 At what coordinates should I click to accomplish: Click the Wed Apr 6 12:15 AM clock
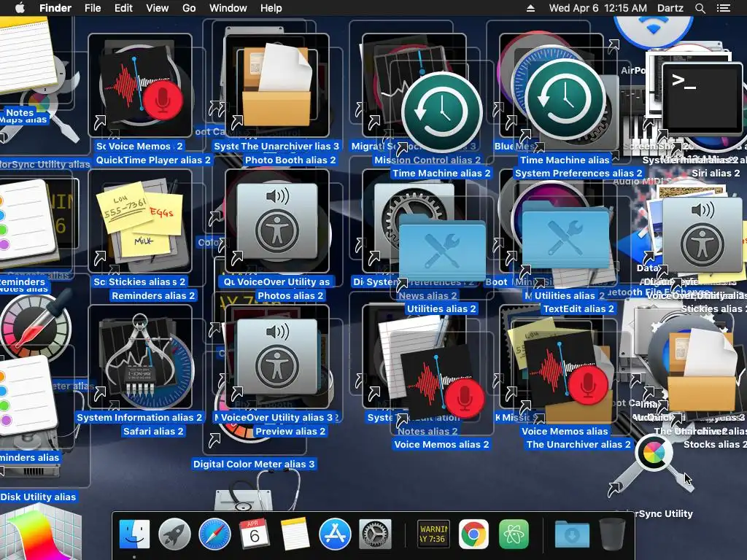coord(598,8)
